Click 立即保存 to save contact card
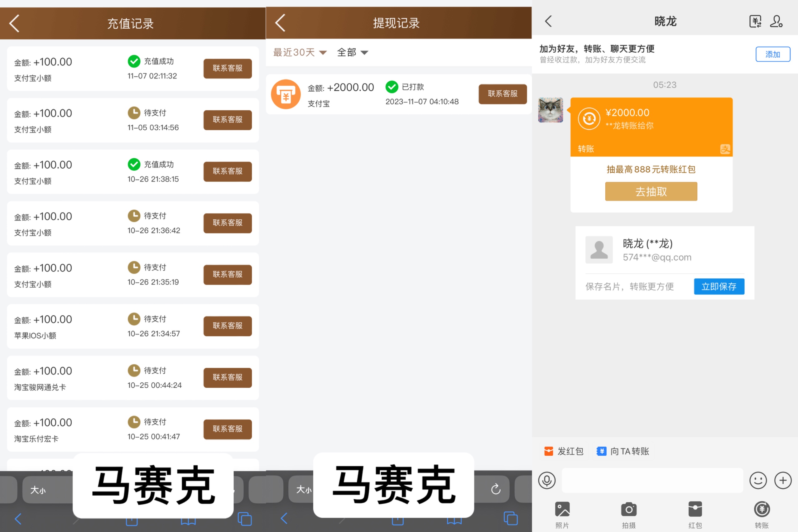This screenshot has width=798, height=532. tap(719, 286)
